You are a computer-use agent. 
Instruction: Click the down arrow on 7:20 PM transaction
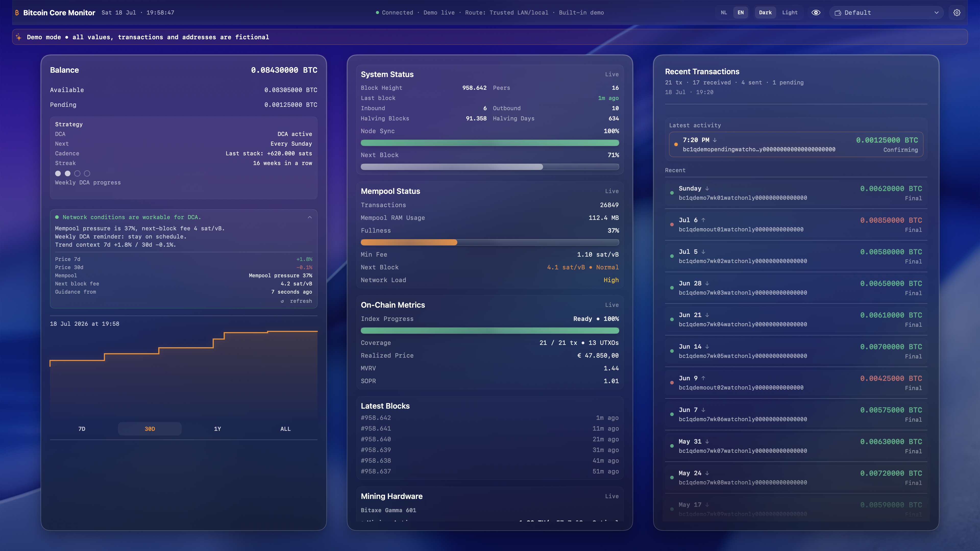tap(715, 140)
